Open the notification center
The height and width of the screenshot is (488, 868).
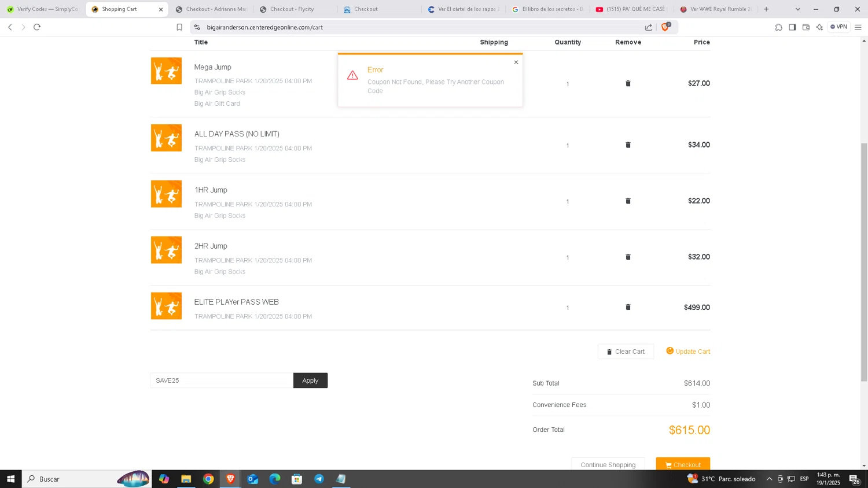point(854,479)
